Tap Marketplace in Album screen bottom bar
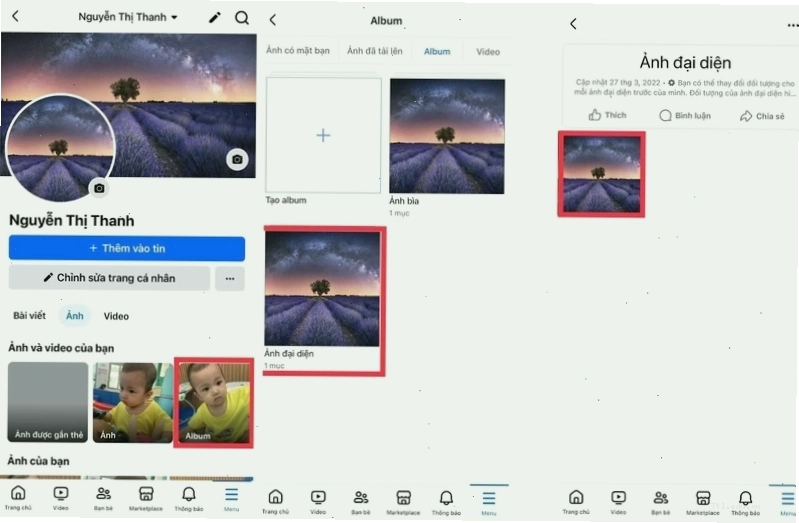 (x=403, y=502)
